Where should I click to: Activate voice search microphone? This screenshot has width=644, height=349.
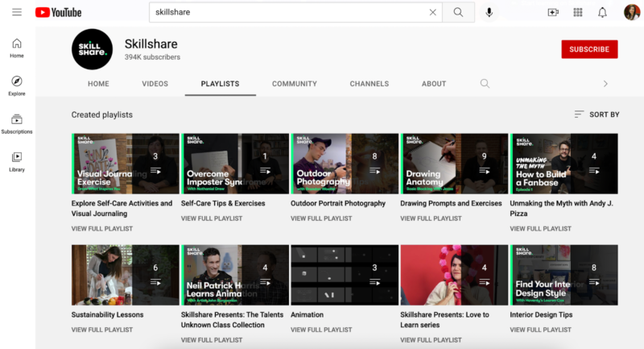pyautogui.click(x=489, y=12)
